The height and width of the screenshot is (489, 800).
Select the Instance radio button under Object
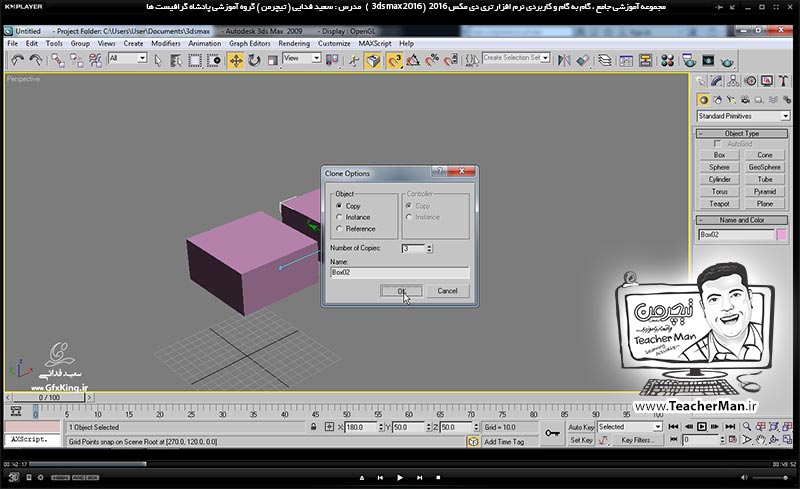pyautogui.click(x=339, y=217)
